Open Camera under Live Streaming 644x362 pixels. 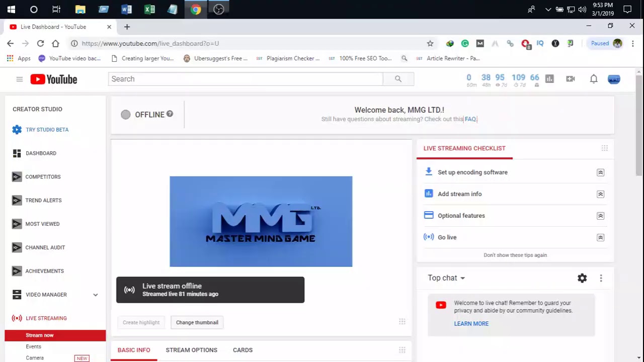35,358
